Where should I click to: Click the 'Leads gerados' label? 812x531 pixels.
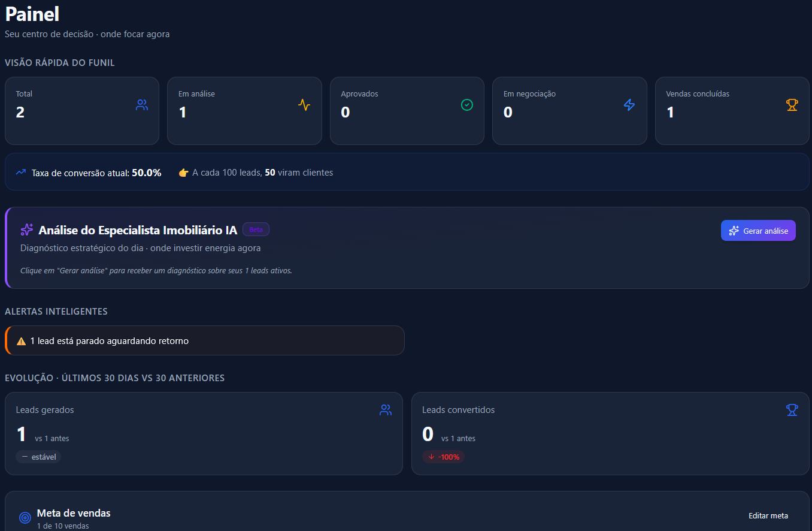tap(45, 410)
